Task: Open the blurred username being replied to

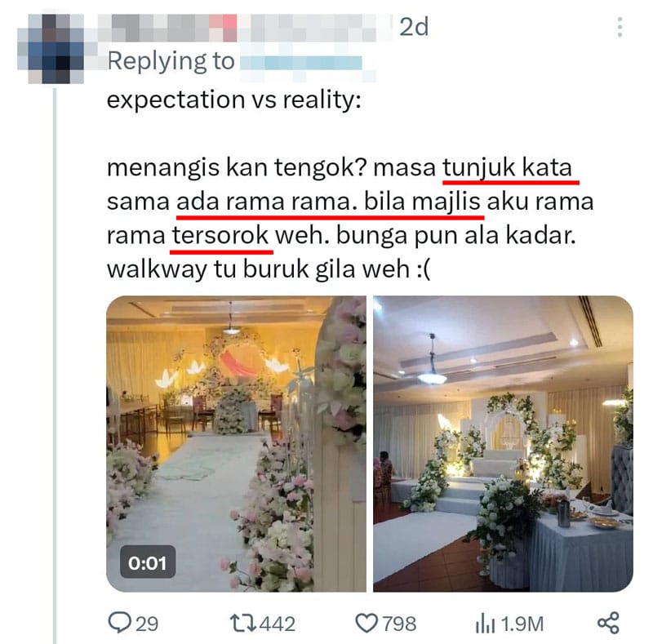Action: point(301,63)
